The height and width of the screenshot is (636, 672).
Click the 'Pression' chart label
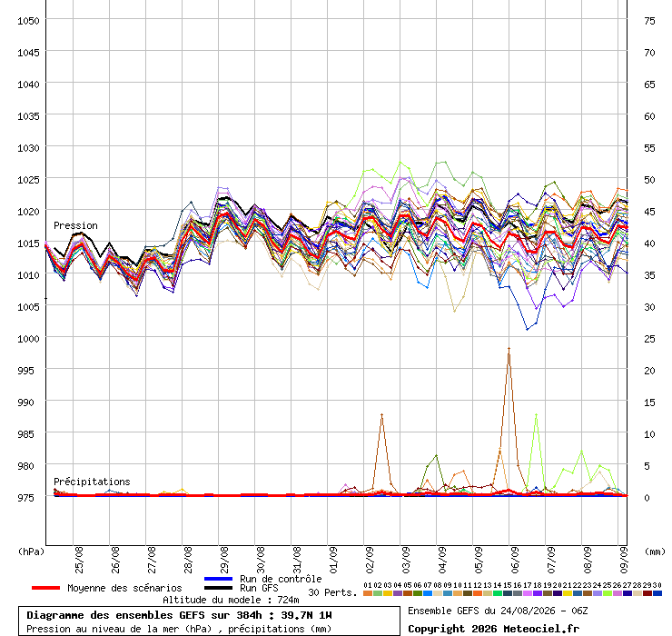[75, 225]
